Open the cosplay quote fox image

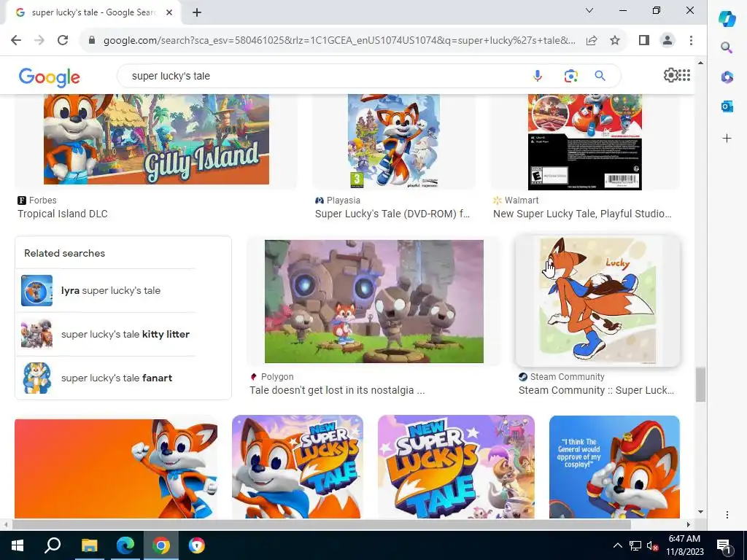pos(614,467)
